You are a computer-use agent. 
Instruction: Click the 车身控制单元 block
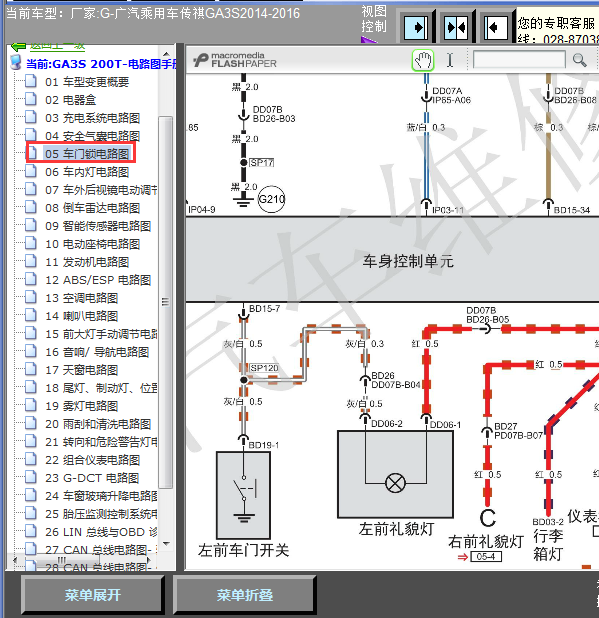[393, 259]
